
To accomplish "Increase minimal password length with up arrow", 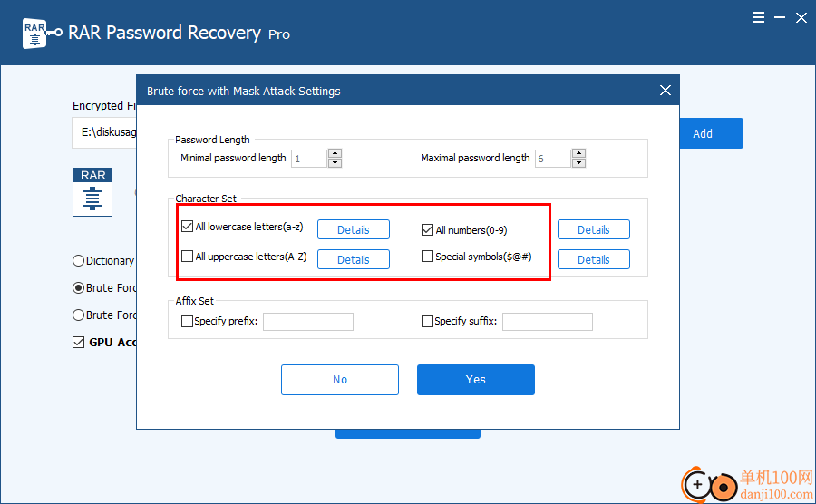I will [x=335, y=153].
